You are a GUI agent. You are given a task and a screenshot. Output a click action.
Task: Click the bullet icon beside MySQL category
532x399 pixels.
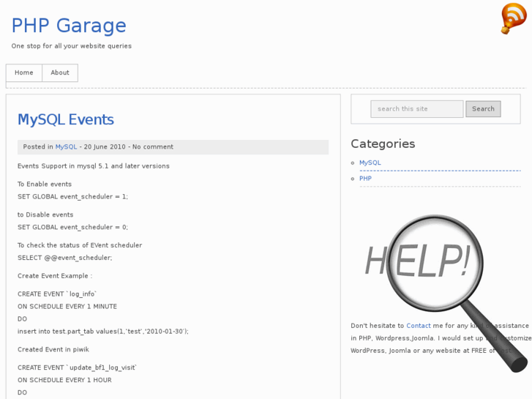click(x=353, y=163)
